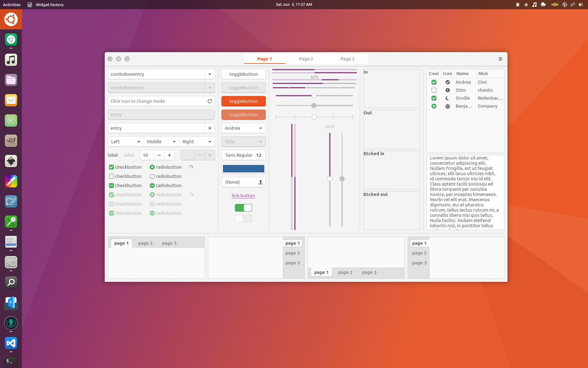Click the file manager icon in dock
588x368 pixels.
[x=11, y=80]
